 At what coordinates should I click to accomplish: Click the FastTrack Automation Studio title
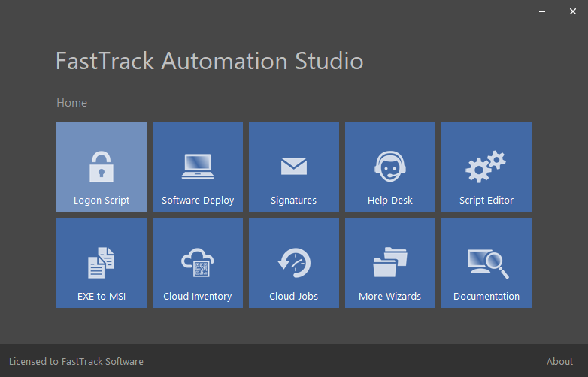point(210,61)
